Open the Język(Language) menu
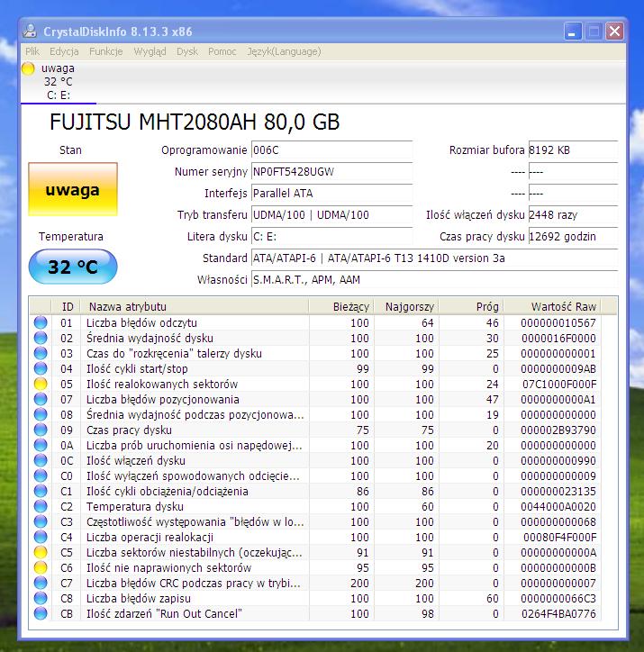Screen dimensions: 644x652 (284, 51)
